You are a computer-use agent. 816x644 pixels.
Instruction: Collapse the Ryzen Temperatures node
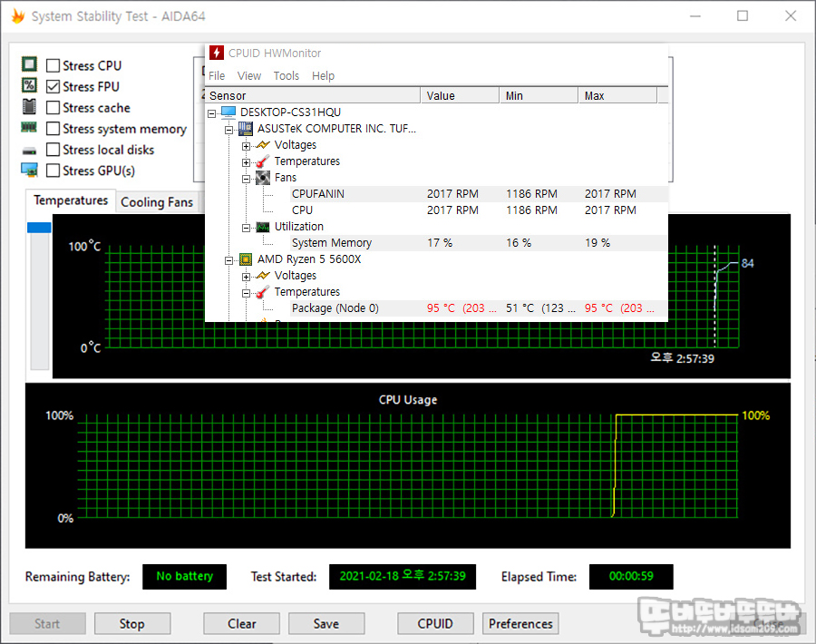click(246, 293)
